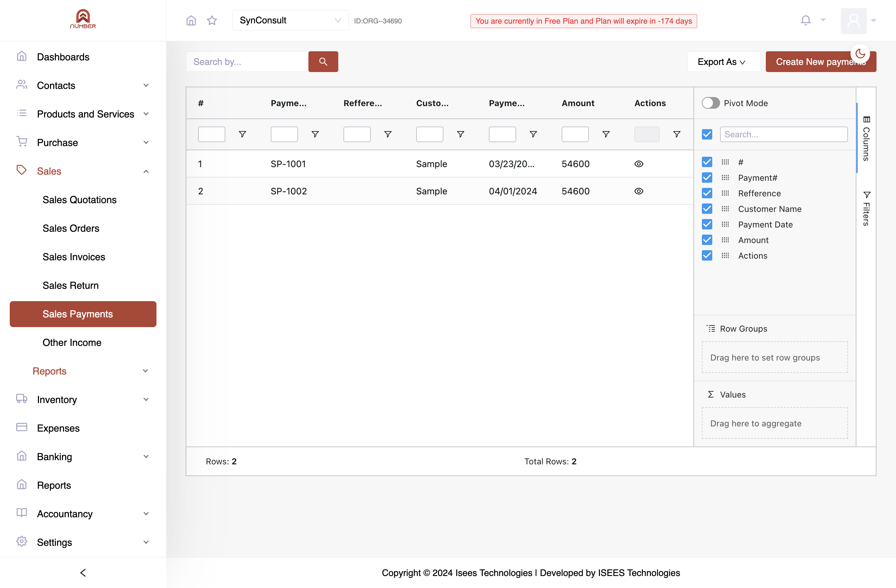The height and width of the screenshot is (588, 896).
Task: Uncheck the Payment# column checkbox
Action: [707, 178]
